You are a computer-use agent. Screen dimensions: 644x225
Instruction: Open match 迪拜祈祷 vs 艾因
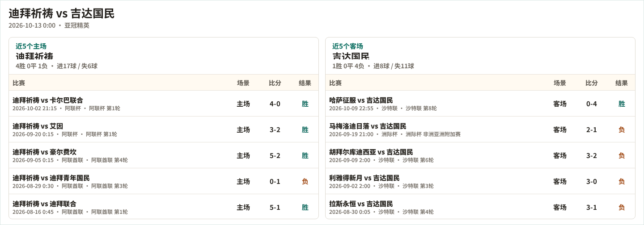(x=38, y=126)
